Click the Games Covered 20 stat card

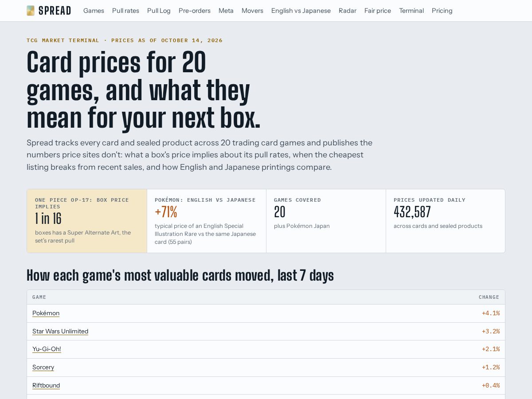pos(326,221)
